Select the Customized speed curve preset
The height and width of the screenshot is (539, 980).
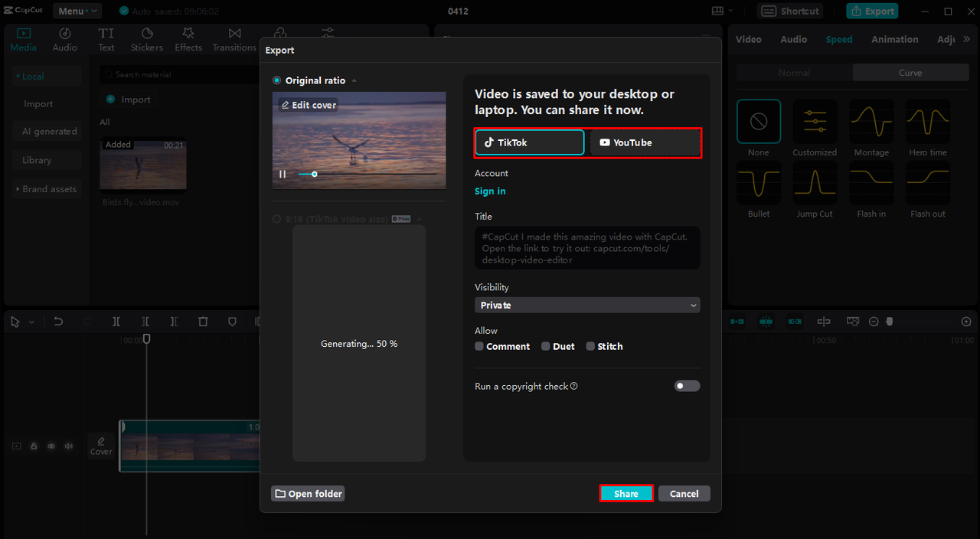(815, 122)
